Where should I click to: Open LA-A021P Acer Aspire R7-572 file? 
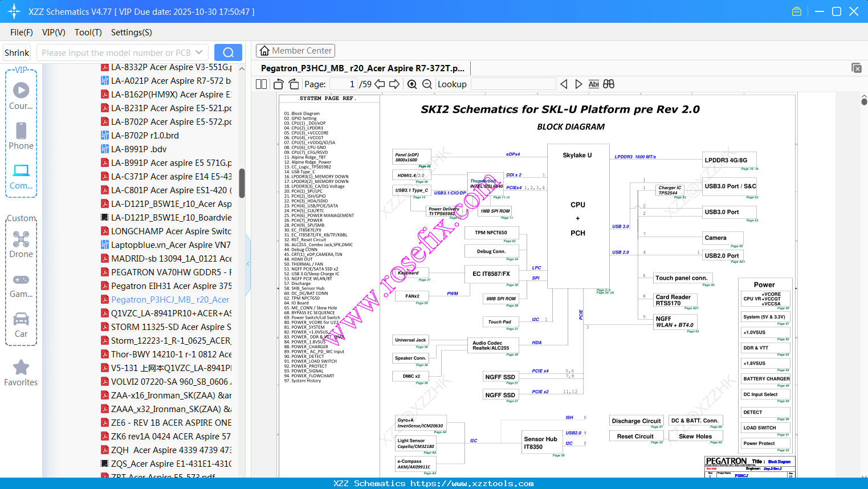point(166,81)
